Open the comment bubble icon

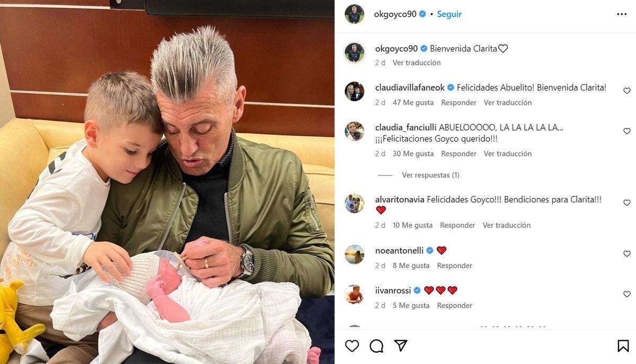[x=376, y=346]
